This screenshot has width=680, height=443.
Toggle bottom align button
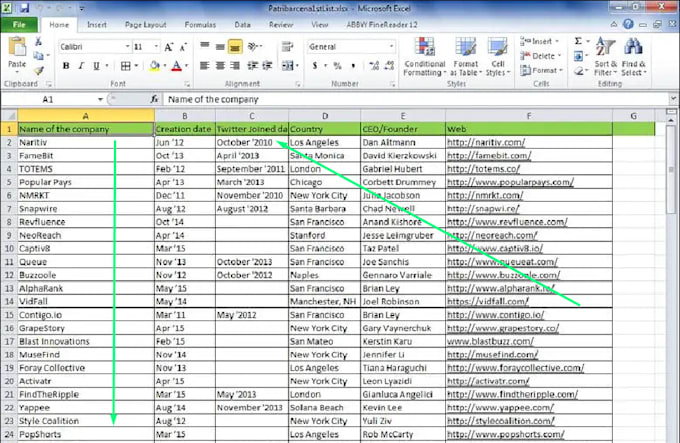[x=235, y=46]
